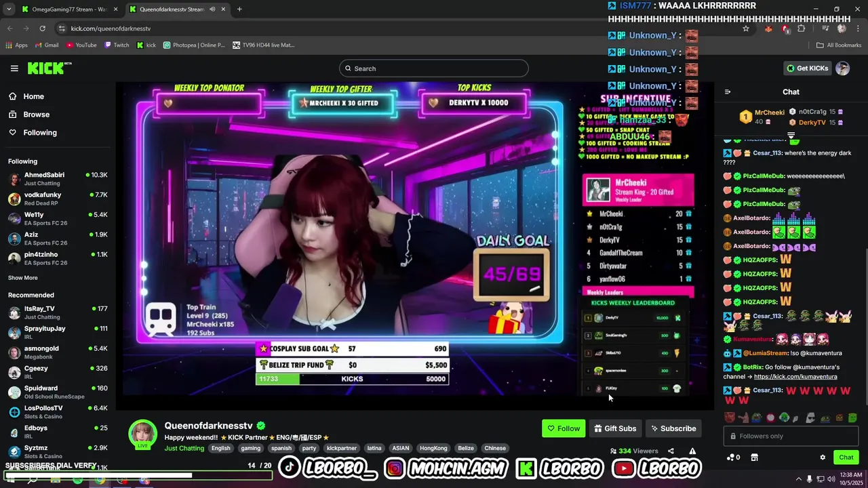The width and height of the screenshot is (868, 488).
Task: Click the Subscribe button
Action: coord(673,428)
